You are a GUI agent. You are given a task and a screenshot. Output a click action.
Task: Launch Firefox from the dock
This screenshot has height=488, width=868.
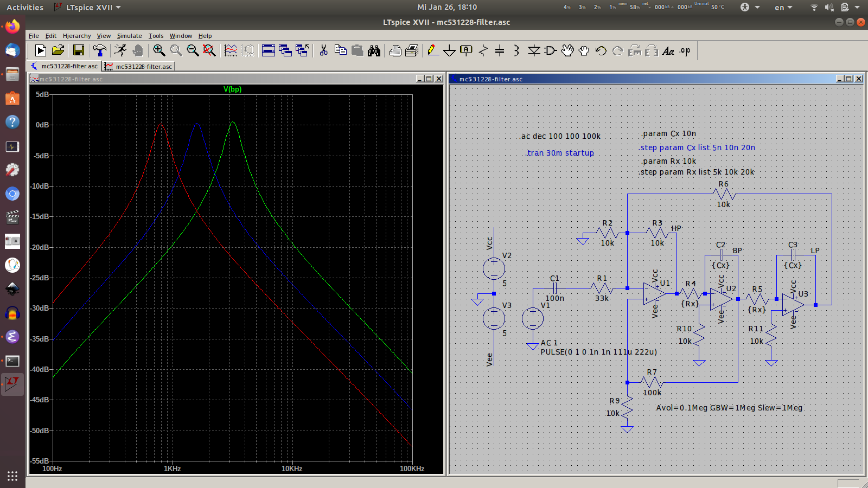tap(12, 26)
